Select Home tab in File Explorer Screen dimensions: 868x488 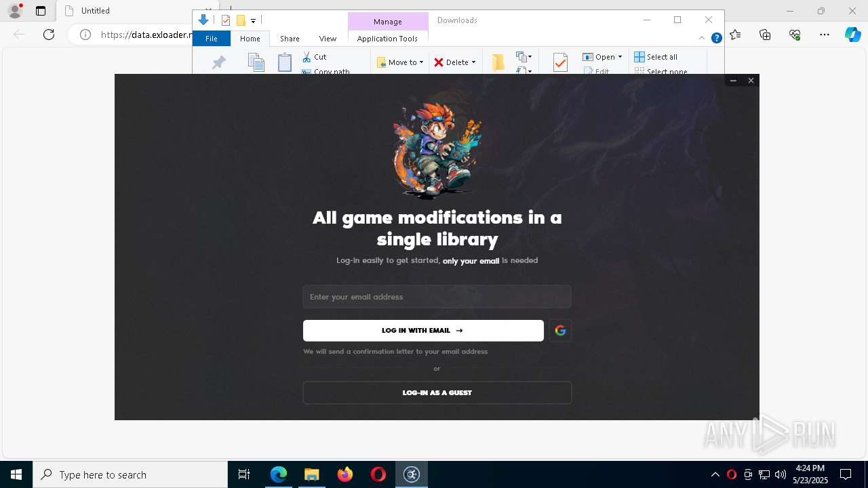[x=250, y=39]
